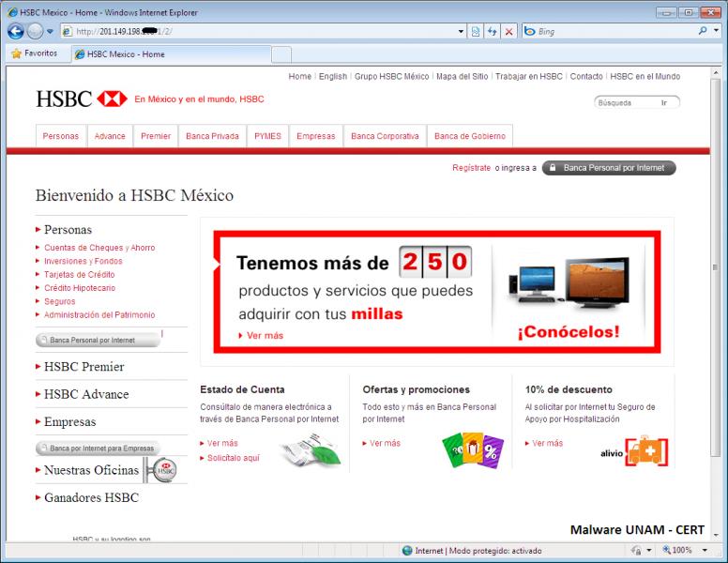Image resolution: width=728 pixels, height=563 pixels.
Task: Click Ver más under Estado de Cuenta
Action: pos(222,443)
